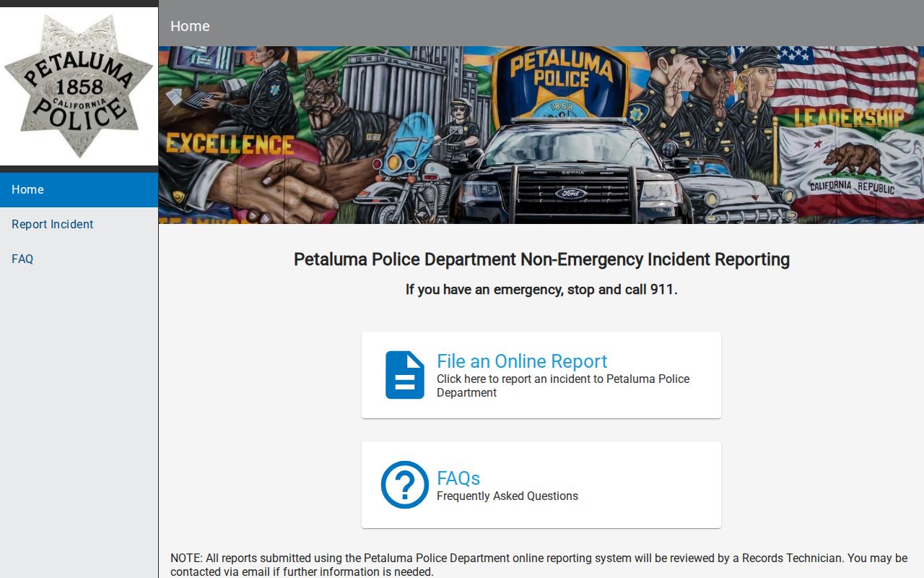Click the Petaluma Police badge logo
Screen dimensions: 924x578
79,87
